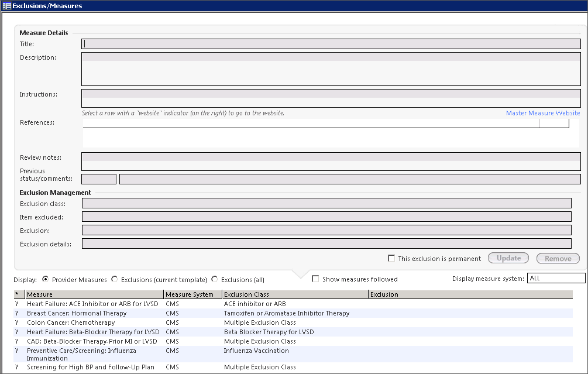Screen dimensions: 588x374
Task: Click the Exclusions/Measures window title icon
Action: (x=6, y=6)
